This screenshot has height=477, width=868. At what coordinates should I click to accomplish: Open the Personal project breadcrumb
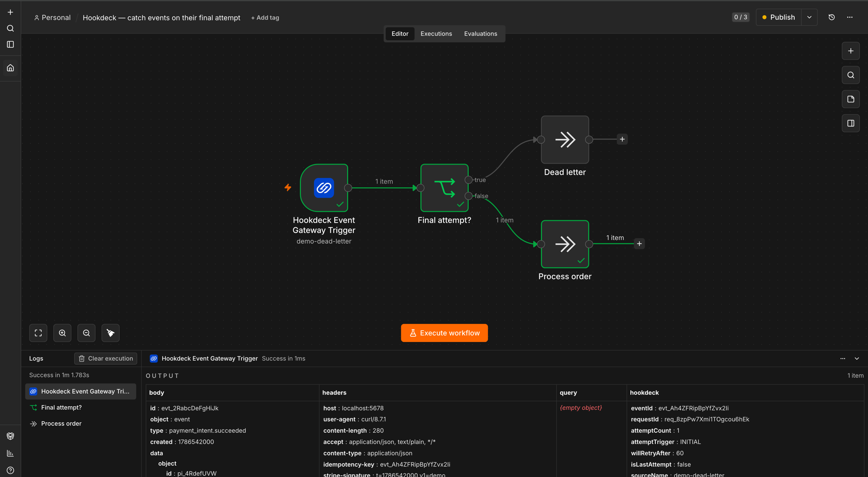click(x=52, y=18)
